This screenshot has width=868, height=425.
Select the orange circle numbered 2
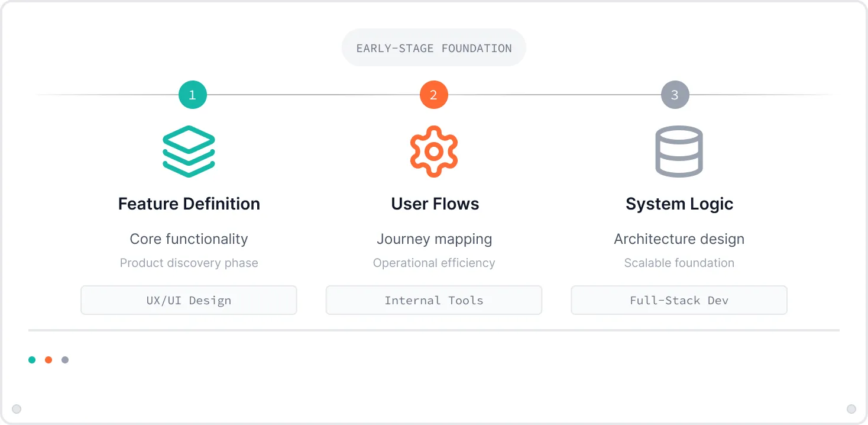(x=434, y=94)
